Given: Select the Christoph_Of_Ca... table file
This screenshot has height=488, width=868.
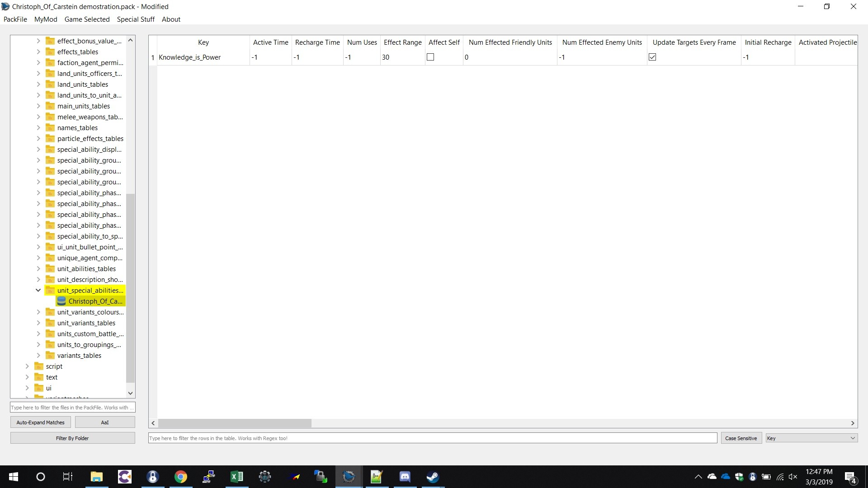Looking at the screenshot, I should coord(95,301).
